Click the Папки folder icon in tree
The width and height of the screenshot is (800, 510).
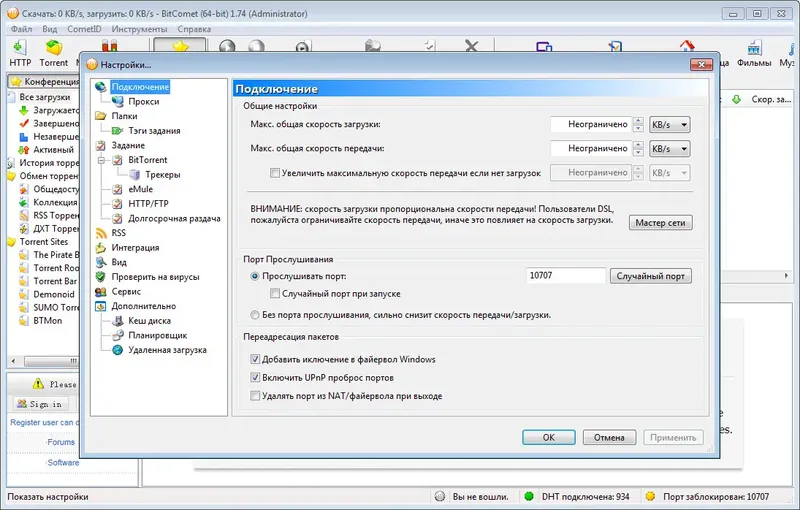tap(101, 116)
